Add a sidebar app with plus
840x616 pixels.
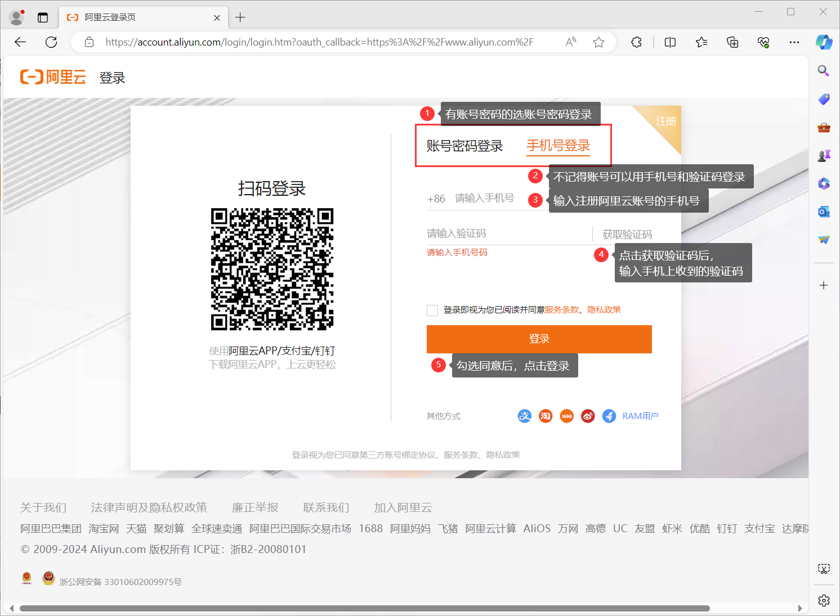point(824,285)
